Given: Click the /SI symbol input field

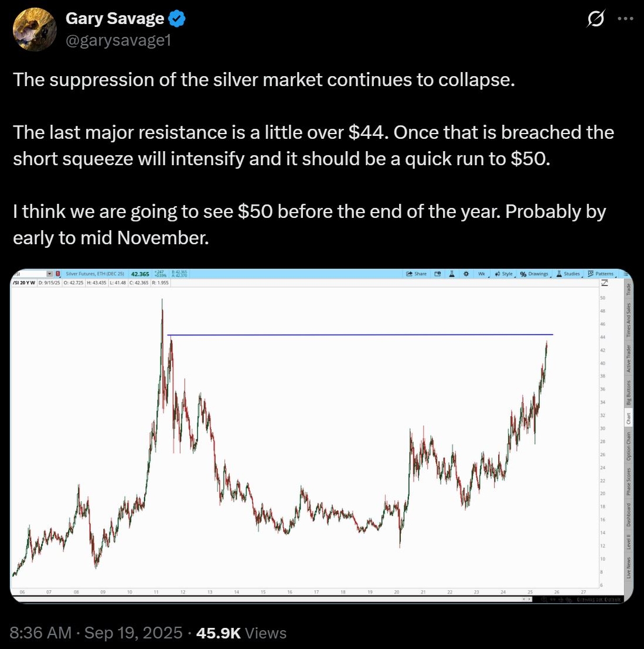Looking at the screenshot, I should [29, 274].
